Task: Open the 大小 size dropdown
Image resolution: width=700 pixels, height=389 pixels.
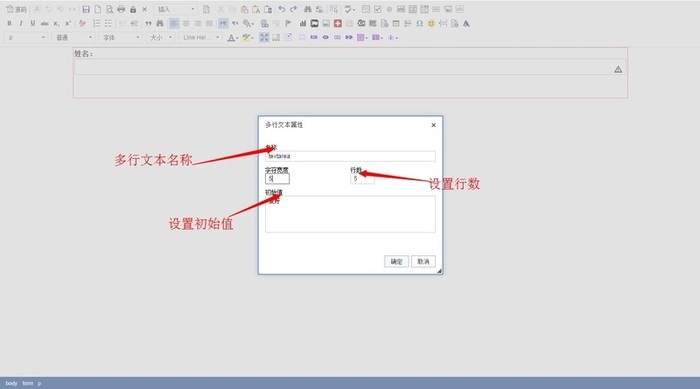Action: click(x=160, y=38)
